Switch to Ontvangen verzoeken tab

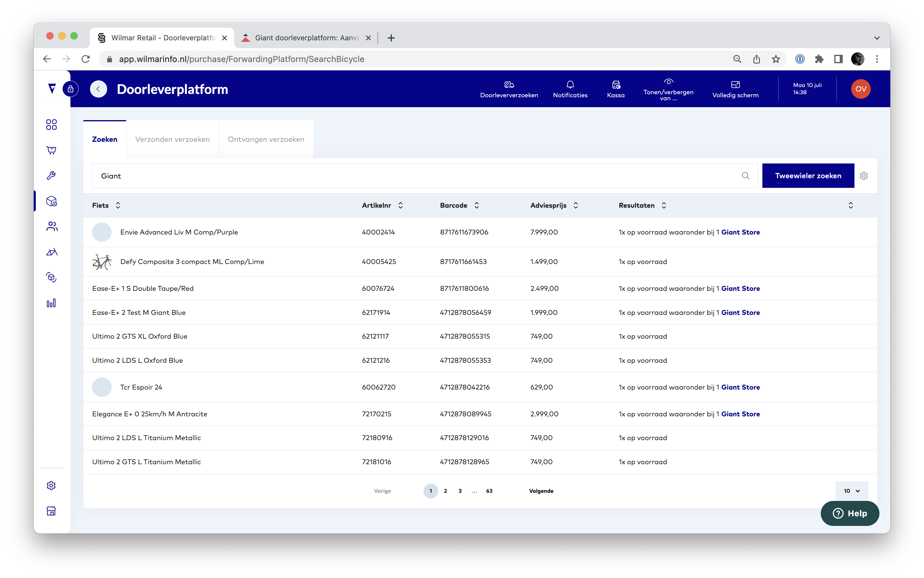click(266, 139)
